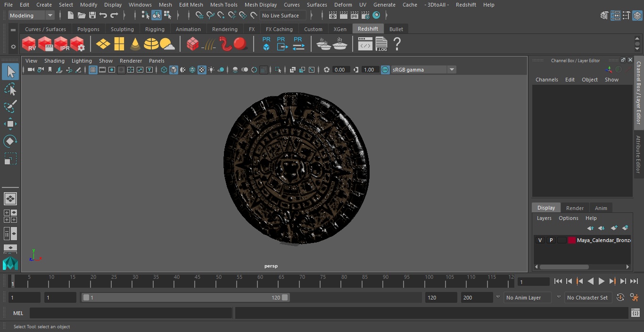
Task: Activate the Paint selection tool
Action: click(x=10, y=107)
